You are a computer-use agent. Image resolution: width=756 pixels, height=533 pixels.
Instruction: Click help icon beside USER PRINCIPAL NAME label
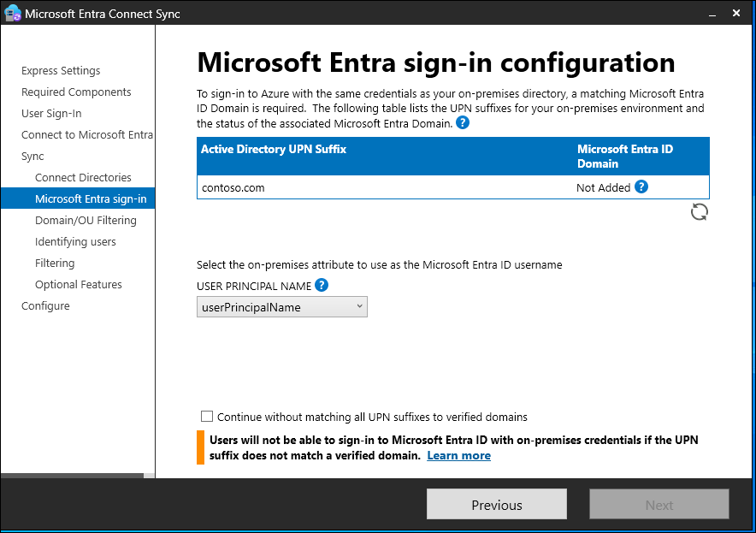coord(322,286)
